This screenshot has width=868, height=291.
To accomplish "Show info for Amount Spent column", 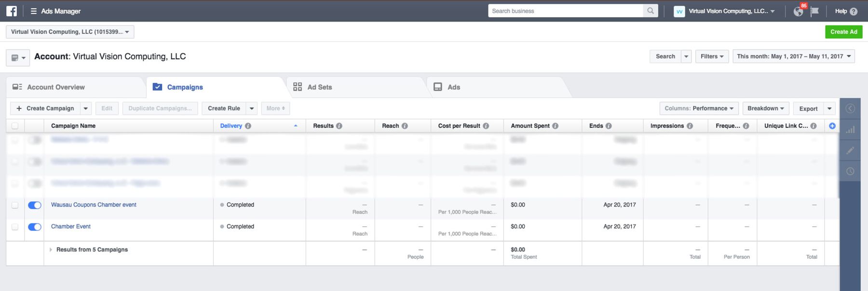I will pyautogui.click(x=555, y=126).
